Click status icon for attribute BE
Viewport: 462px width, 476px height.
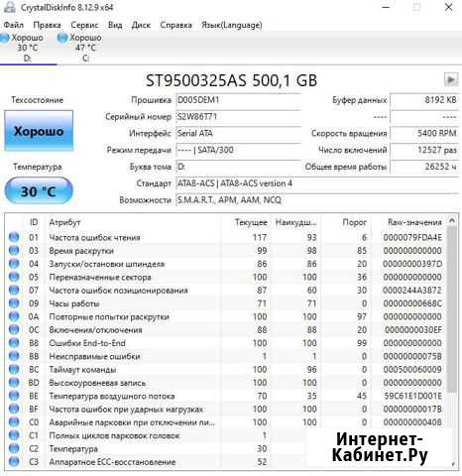pos(14,396)
